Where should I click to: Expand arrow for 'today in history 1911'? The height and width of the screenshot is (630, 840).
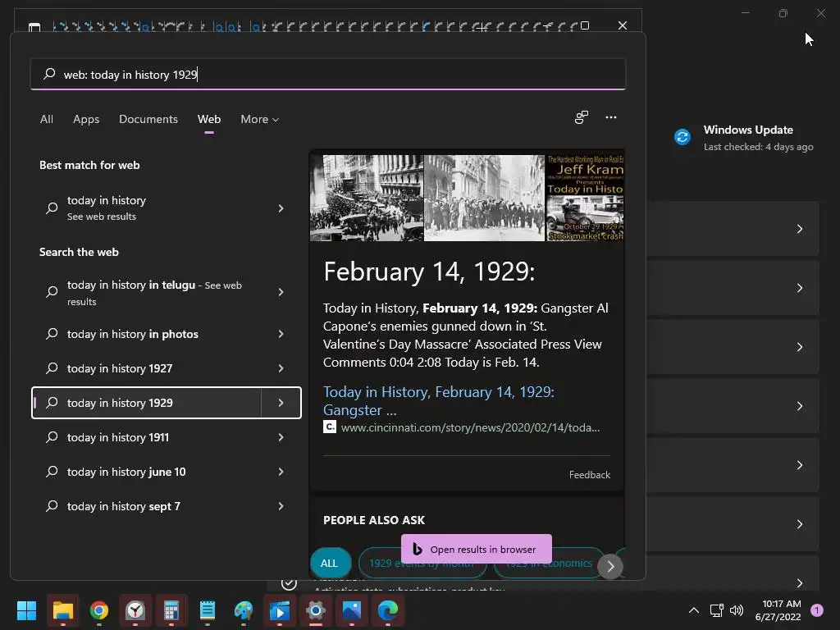click(281, 437)
